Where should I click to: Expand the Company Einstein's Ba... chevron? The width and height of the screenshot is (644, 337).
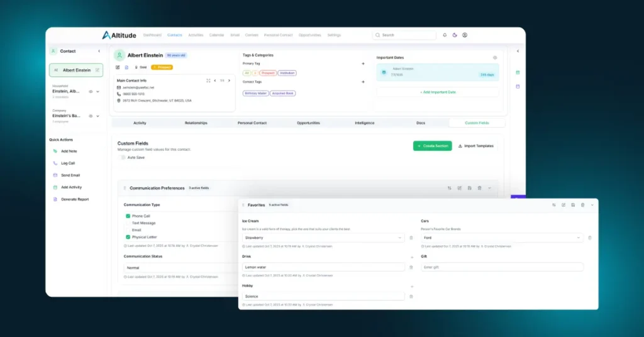97,116
